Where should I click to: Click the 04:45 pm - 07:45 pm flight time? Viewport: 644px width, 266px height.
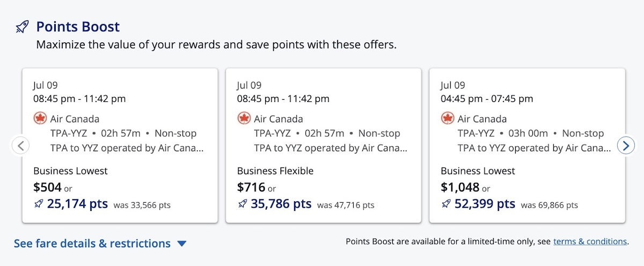pyautogui.click(x=487, y=99)
